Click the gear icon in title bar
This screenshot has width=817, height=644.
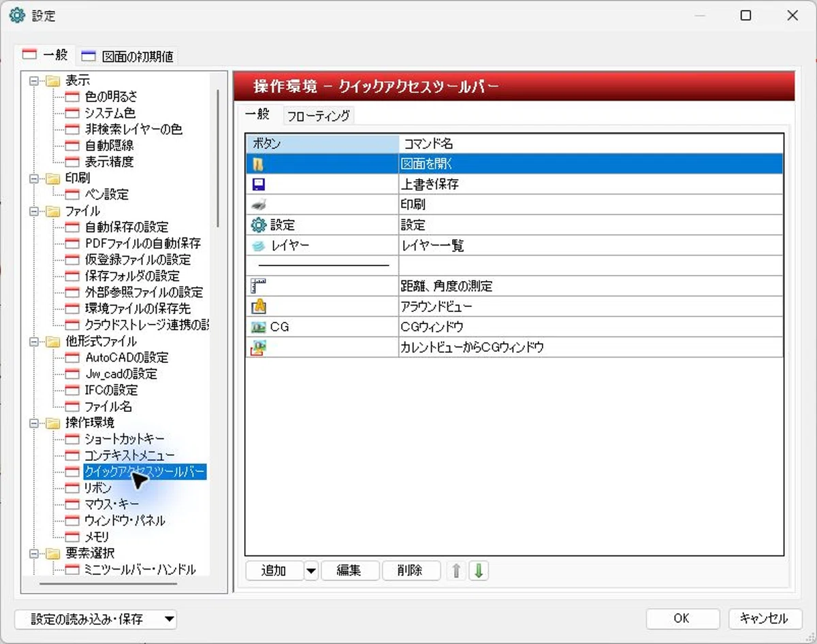click(x=16, y=15)
